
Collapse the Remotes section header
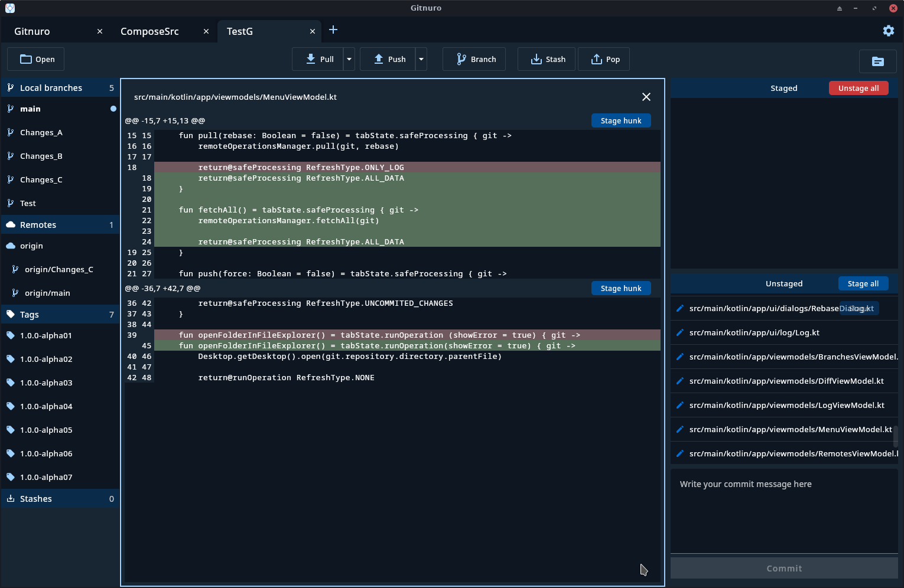coord(60,224)
